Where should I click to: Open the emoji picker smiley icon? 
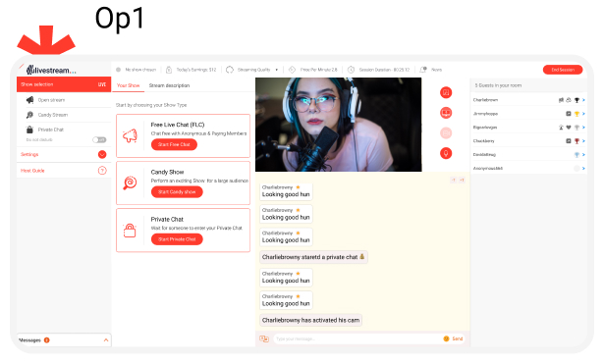click(x=446, y=338)
